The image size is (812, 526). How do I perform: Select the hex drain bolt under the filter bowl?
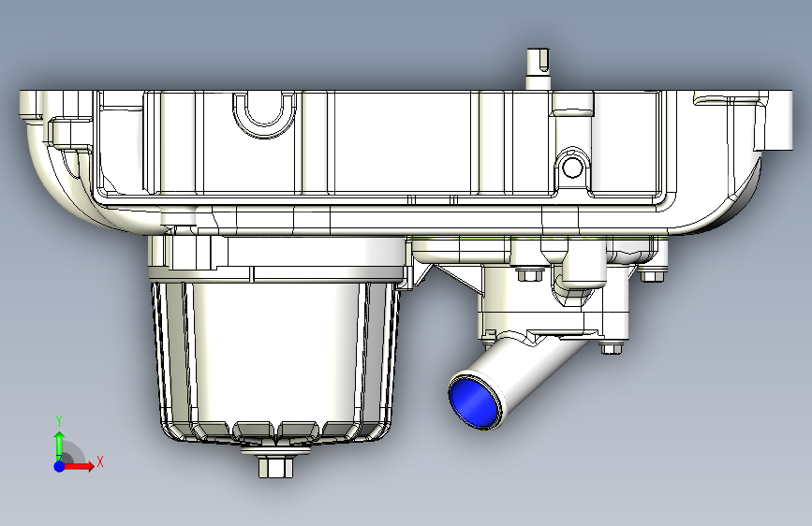point(275,467)
